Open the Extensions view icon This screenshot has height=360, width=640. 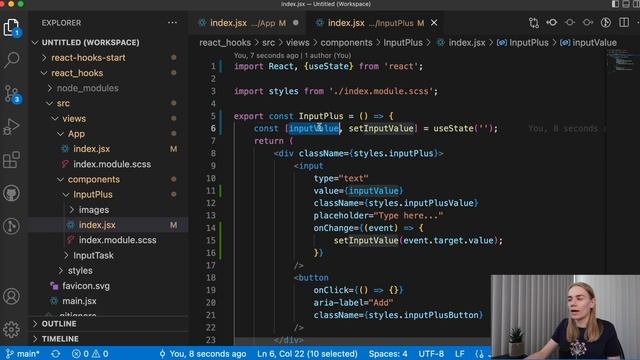[11, 160]
